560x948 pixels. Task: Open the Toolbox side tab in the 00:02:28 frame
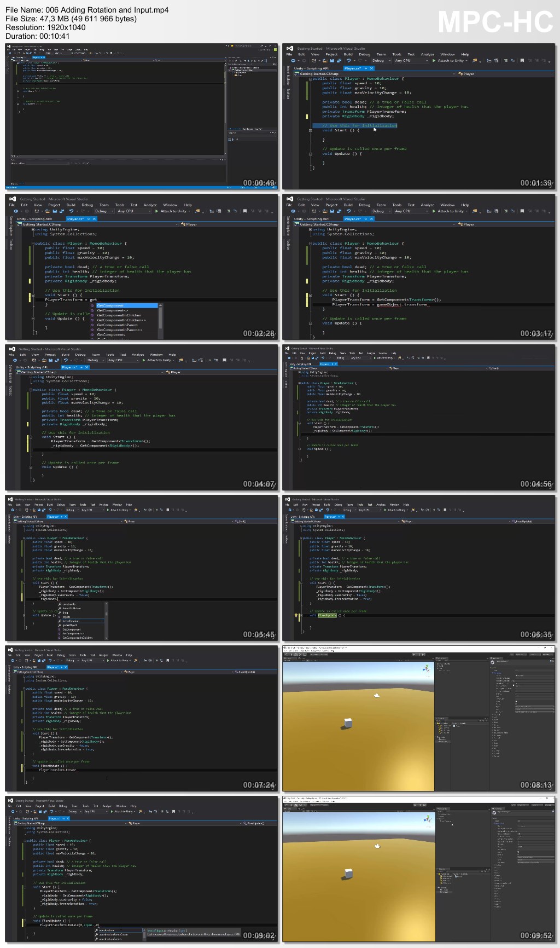coord(11,244)
